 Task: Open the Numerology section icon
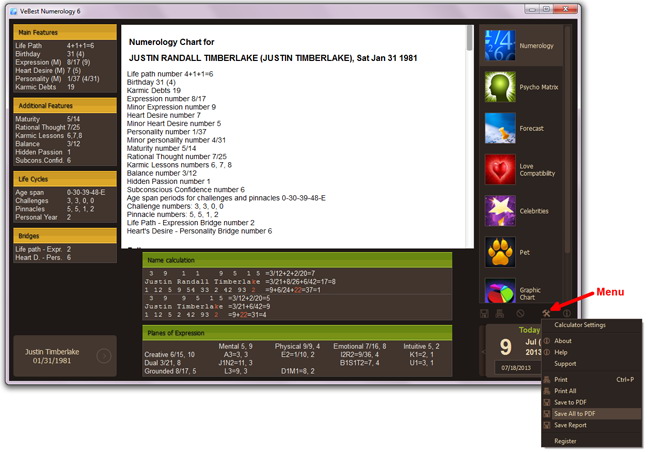(500, 45)
